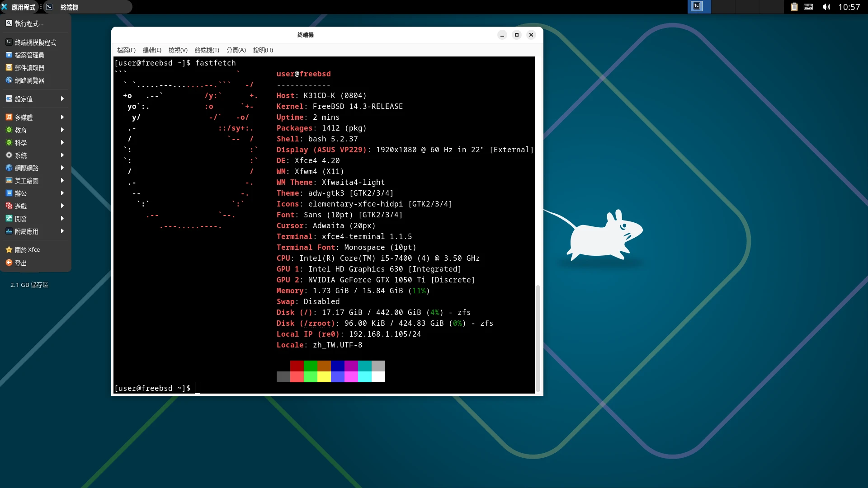868x488 pixels.
Task: Expand the 網際網路 submenu arrow
Action: (62, 168)
